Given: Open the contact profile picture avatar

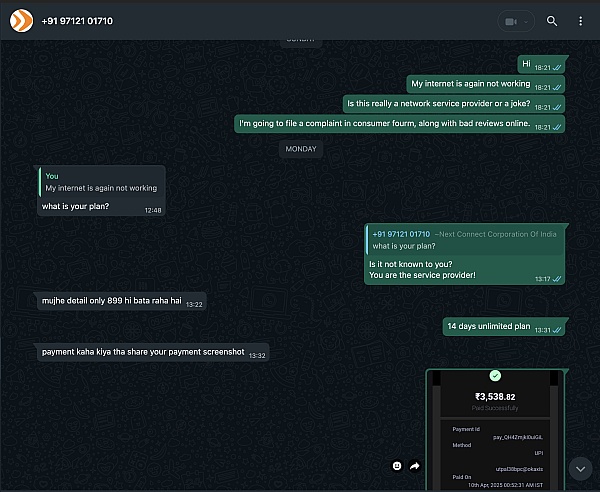Looking at the screenshot, I should pos(21,21).
